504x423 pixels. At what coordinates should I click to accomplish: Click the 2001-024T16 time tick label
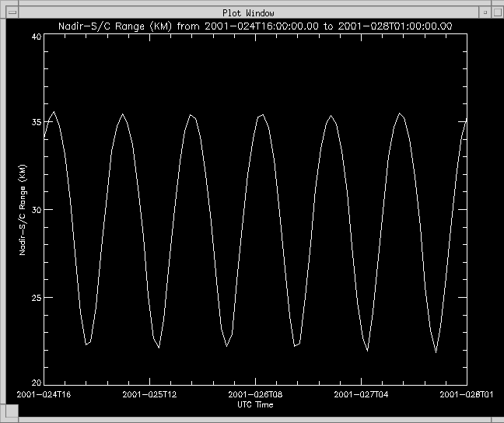click(44, 394)
